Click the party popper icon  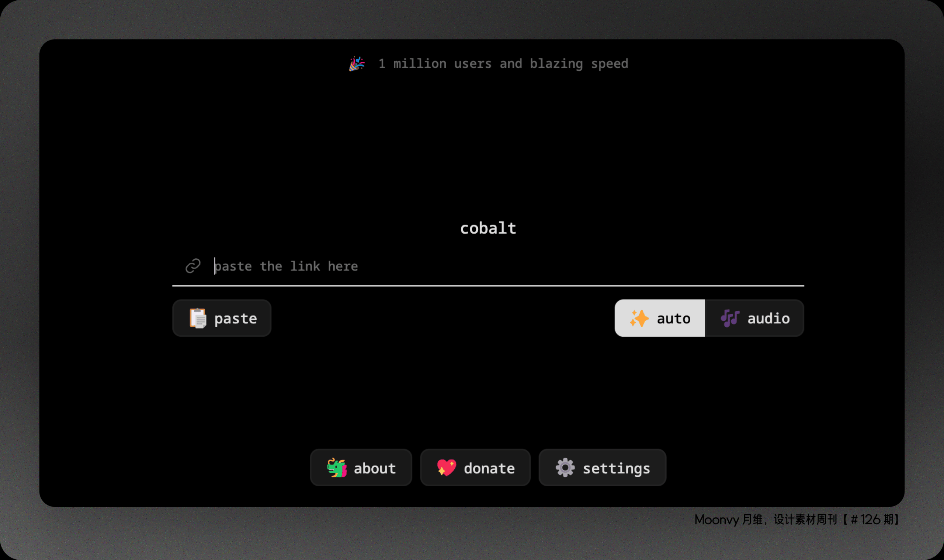(357, 64)
